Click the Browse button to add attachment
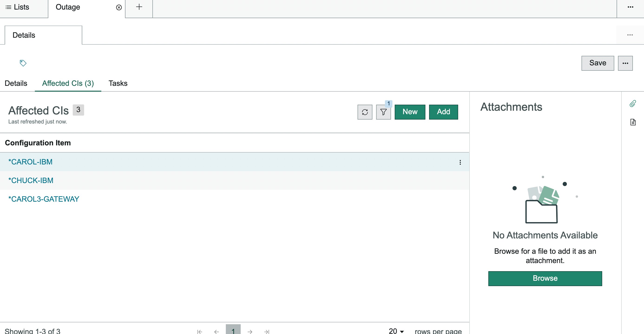This screenshot has width=644, height=334. pos(545,278)
